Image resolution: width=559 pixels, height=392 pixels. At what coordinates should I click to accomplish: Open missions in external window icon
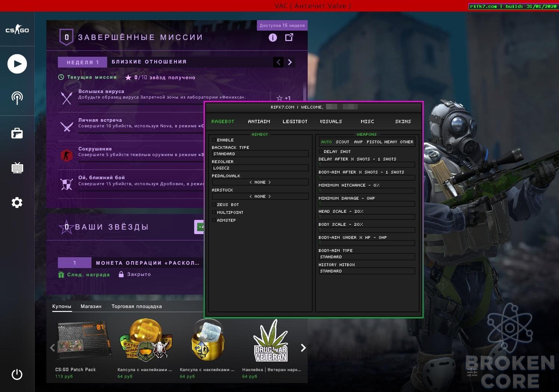pos(289,37)
